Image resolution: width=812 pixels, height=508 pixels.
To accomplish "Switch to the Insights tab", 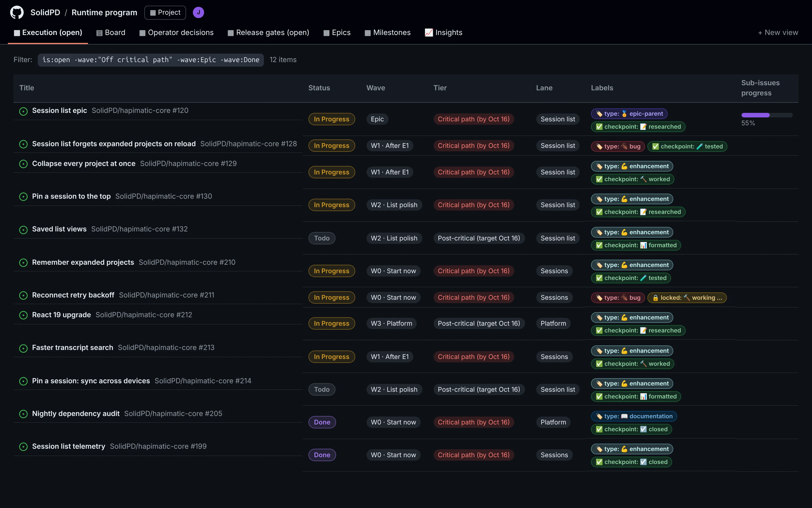I will 443,32.
